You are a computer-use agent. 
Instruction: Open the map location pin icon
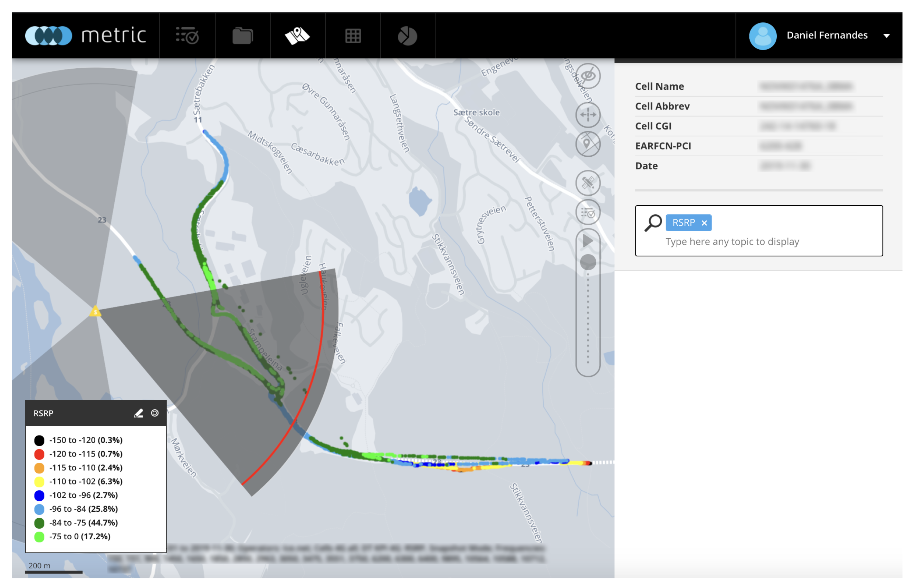tap(588, 144)
